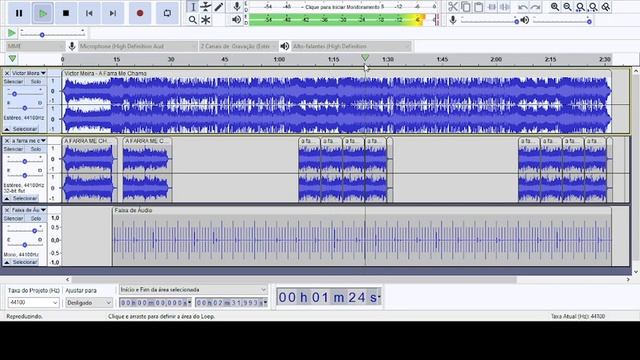Screen dimensions: 640x360
Task: Stop playback with the Stop button
Action: (x=66, y=13)
